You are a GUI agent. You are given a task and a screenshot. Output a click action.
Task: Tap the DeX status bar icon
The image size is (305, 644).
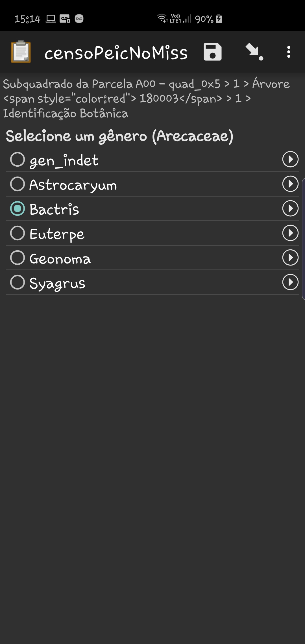[x=79, y=19]
